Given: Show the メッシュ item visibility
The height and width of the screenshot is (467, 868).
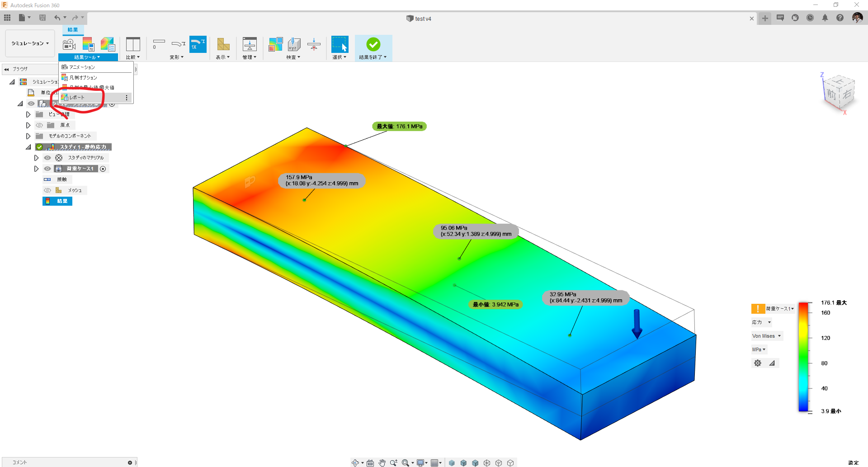Looking at the screenshot, I should tap(47, 190).
